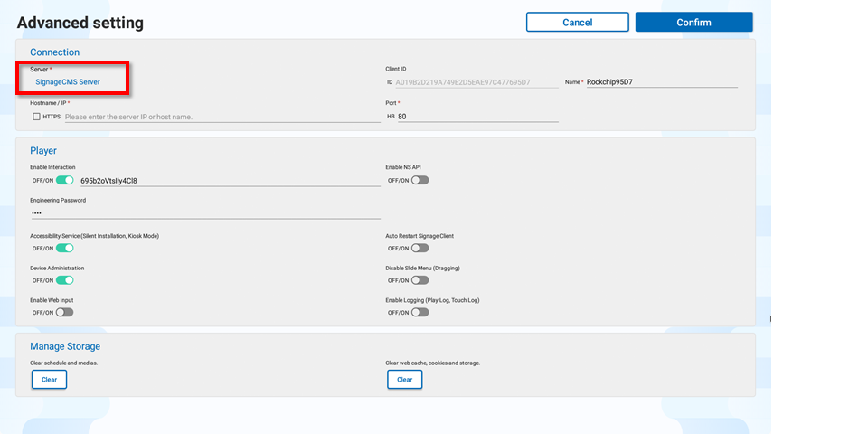Turn on Enable NS API toggle

[420, 180]
